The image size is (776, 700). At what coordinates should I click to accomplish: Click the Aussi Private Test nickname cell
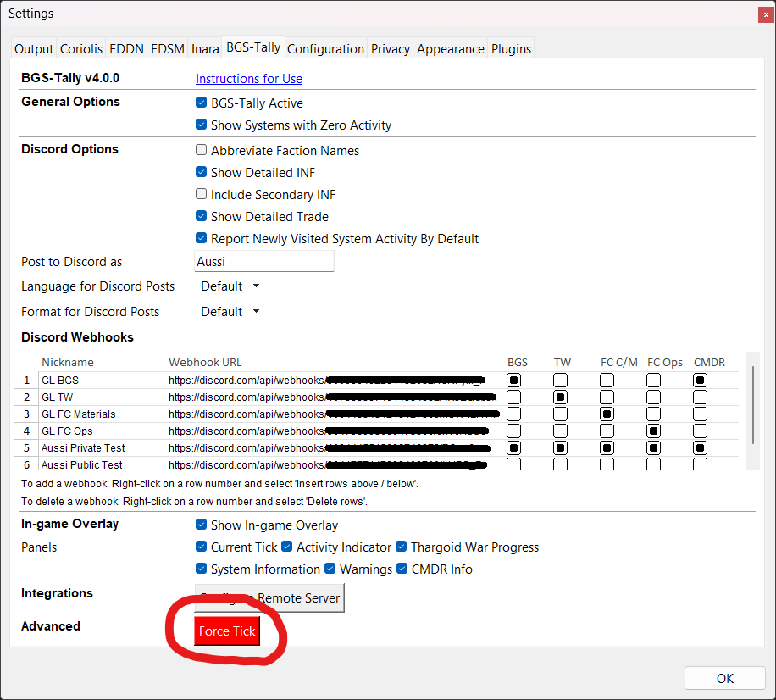(x=102, y=448)
